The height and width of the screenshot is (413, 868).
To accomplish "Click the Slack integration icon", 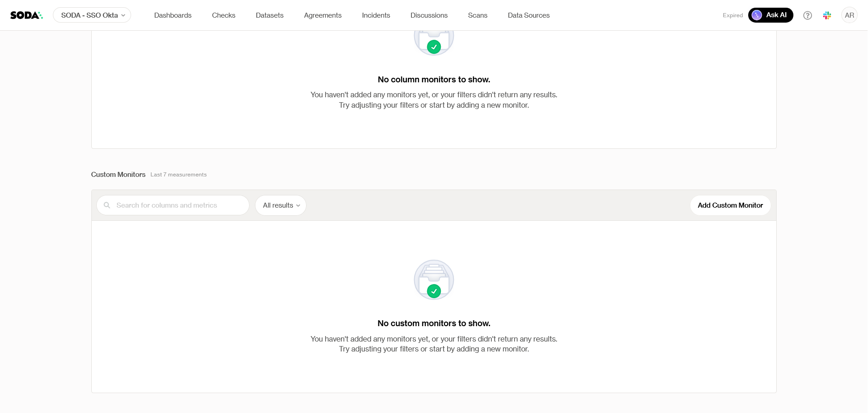I will coord(827,15).
